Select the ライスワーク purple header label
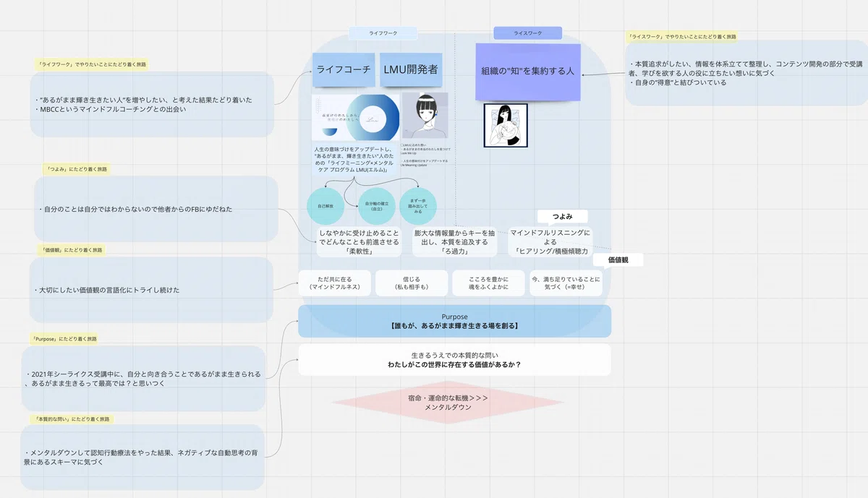The width and height of the screenshot is (868, 498). 527,33
